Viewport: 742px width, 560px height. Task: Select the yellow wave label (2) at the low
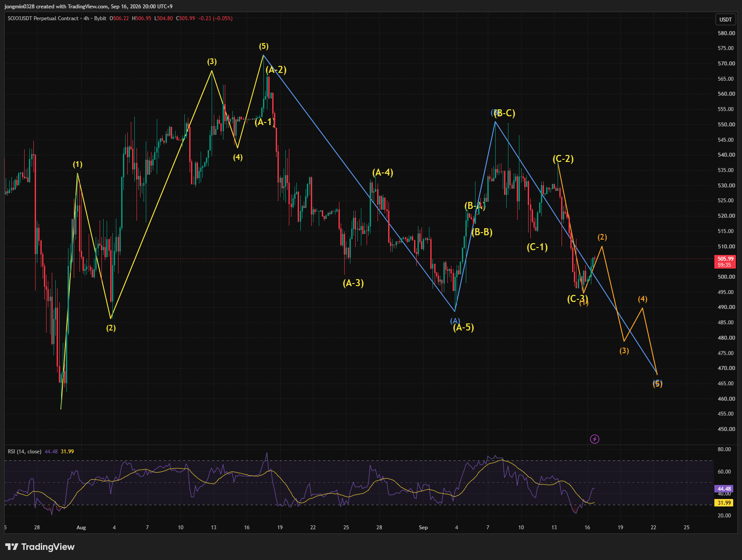click(111, 328)
